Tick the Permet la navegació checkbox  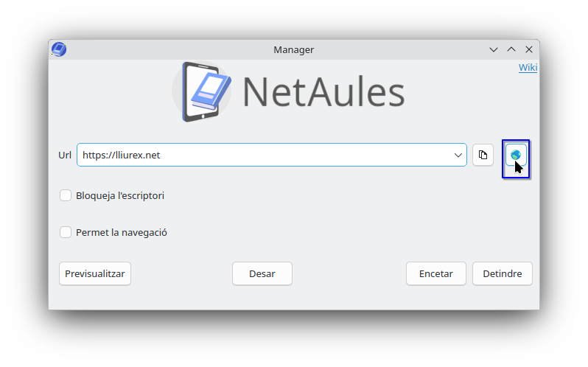tap(66, 232)
